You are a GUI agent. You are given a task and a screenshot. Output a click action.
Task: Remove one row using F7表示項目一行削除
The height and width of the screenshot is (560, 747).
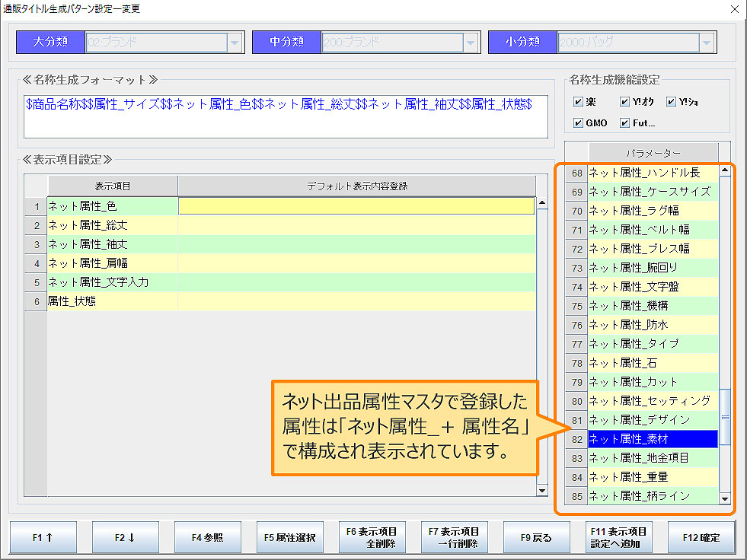pos(455,536)
